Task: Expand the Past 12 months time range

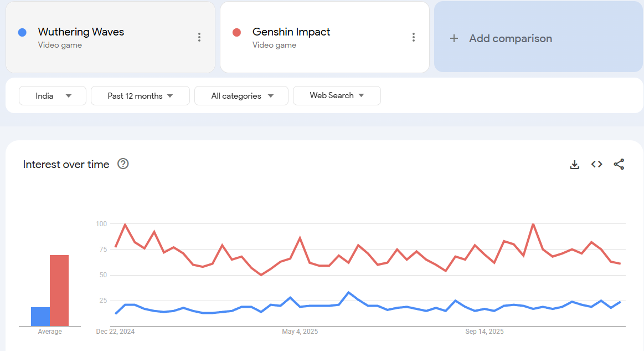Action: [x=140, y=96]
